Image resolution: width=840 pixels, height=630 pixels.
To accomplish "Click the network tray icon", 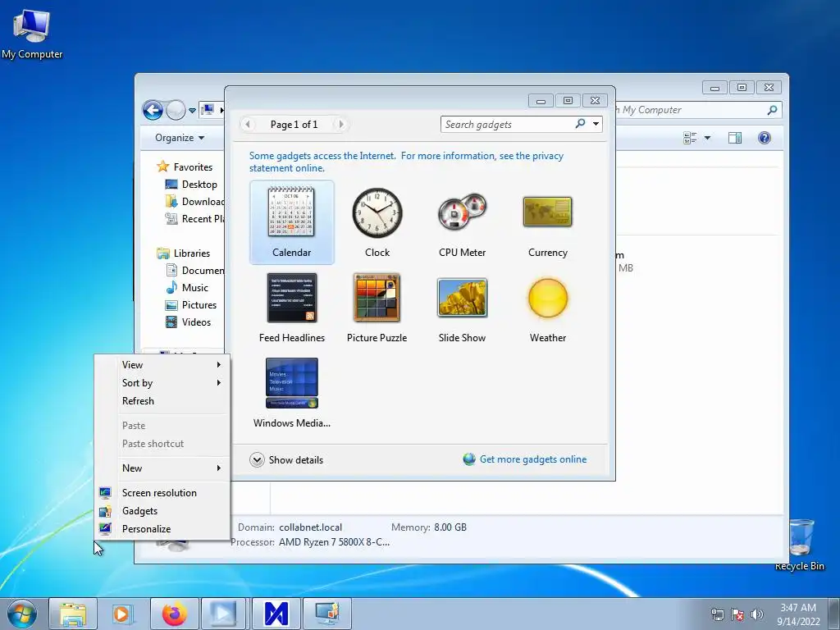I will (717, 614).
